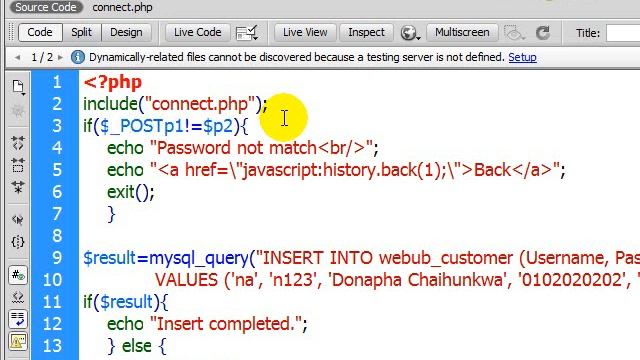Click the if($result){ line

tap(125, 302)
